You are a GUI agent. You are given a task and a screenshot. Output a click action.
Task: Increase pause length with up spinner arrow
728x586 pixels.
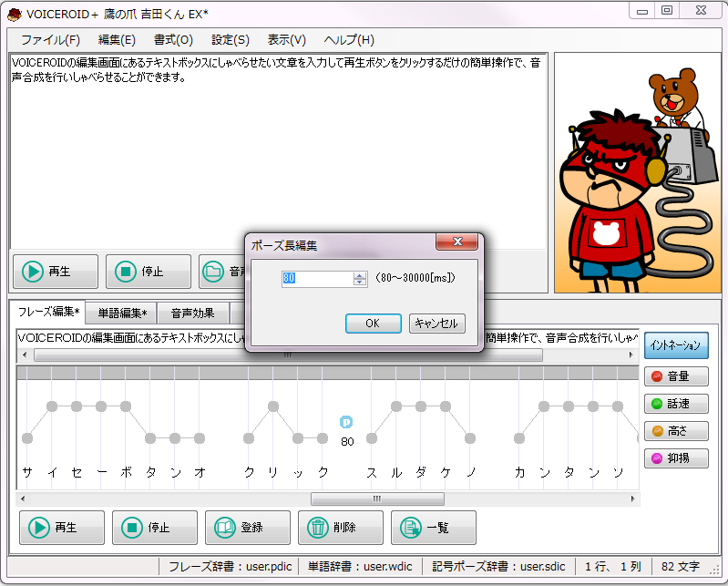[x=360, y=275]
